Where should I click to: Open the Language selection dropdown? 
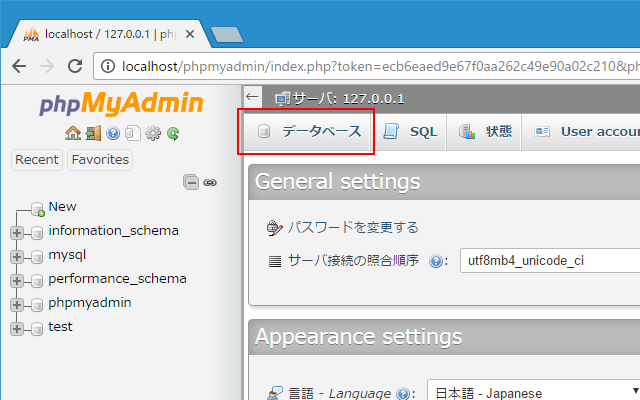click(533, 392)
